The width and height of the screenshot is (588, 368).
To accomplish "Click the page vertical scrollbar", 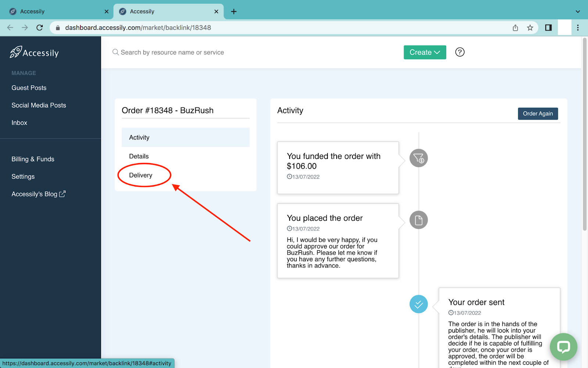I will [585, 134].
